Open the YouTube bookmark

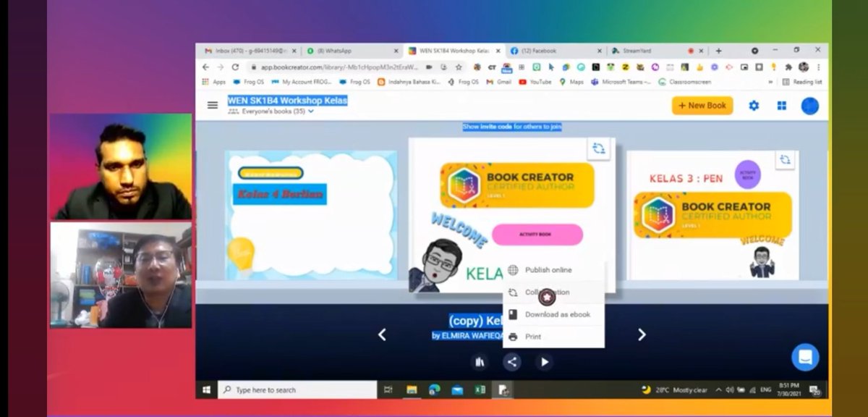pyautogui.click(x=535, y=82)
